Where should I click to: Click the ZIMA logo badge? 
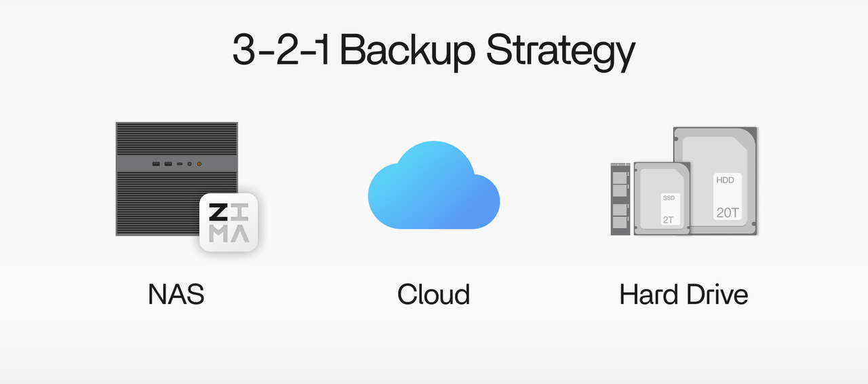229,223
